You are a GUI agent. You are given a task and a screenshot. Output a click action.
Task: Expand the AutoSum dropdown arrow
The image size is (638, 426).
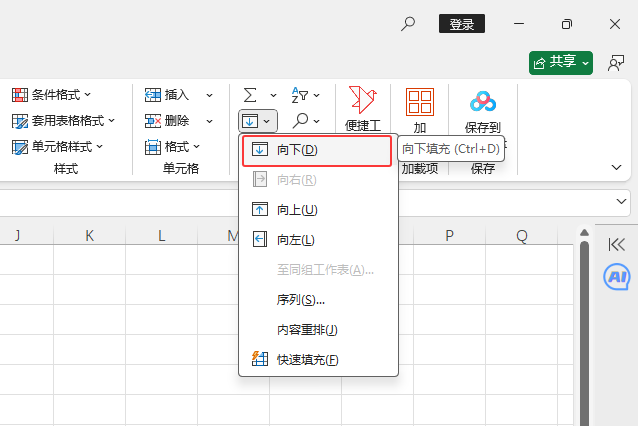(273, 96)
